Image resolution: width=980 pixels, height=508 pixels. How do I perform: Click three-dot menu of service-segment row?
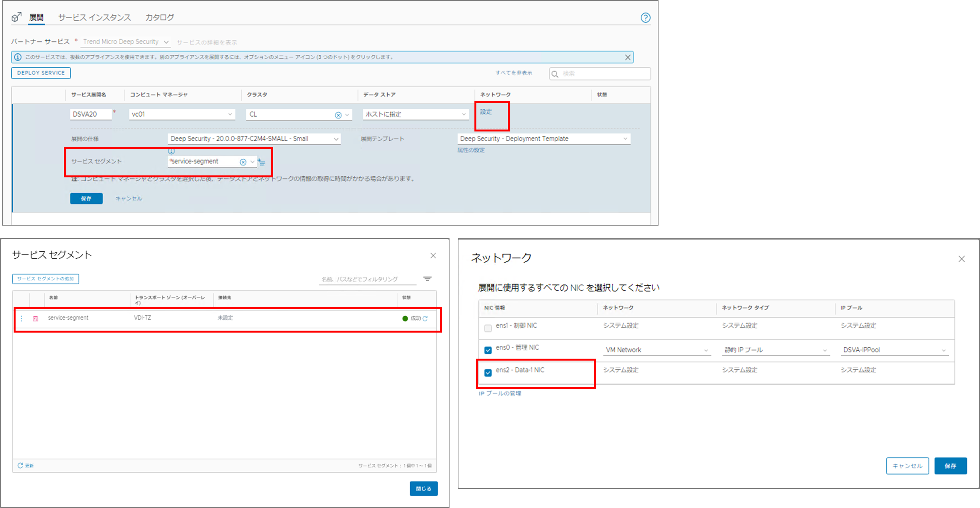point(21,319)
